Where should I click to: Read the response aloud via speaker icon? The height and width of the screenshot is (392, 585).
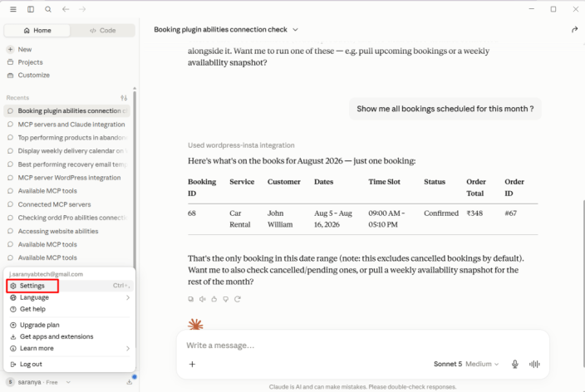pos(202,299)
